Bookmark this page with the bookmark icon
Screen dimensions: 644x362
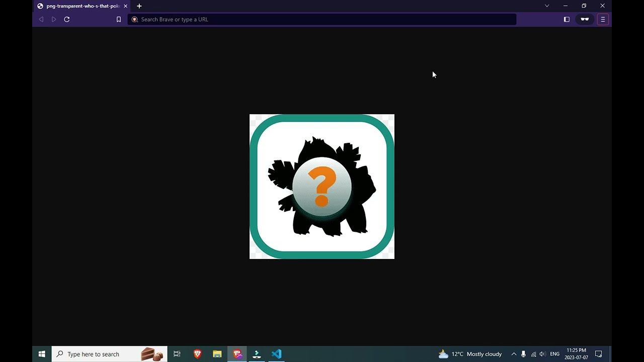point(119,19)
